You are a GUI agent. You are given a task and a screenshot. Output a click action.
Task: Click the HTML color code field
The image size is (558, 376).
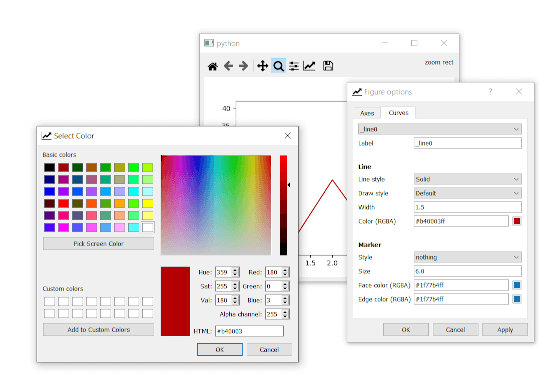(x=249, y=331)
